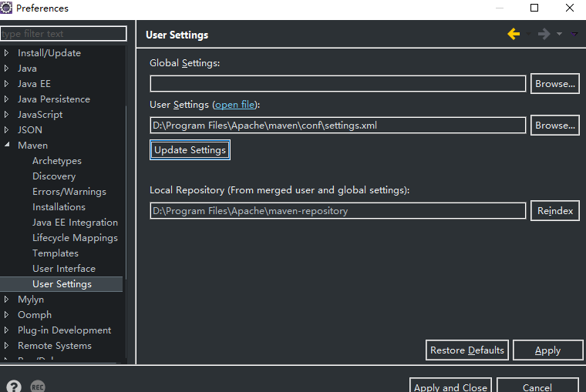
Task: Click the User Settings path field
Action: (338, 126)
